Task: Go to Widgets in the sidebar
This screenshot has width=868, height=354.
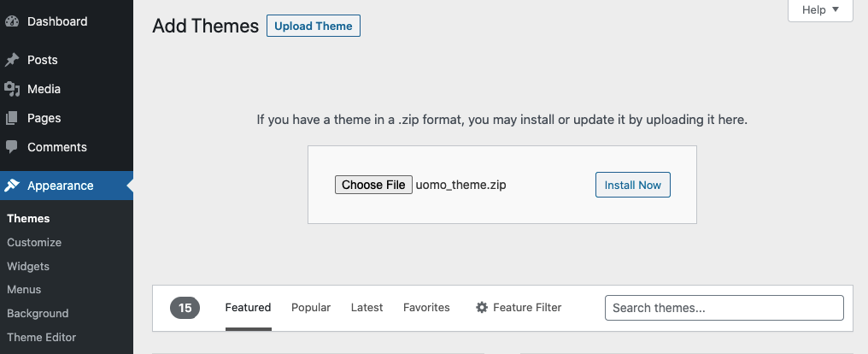Action: click(28, 266)
